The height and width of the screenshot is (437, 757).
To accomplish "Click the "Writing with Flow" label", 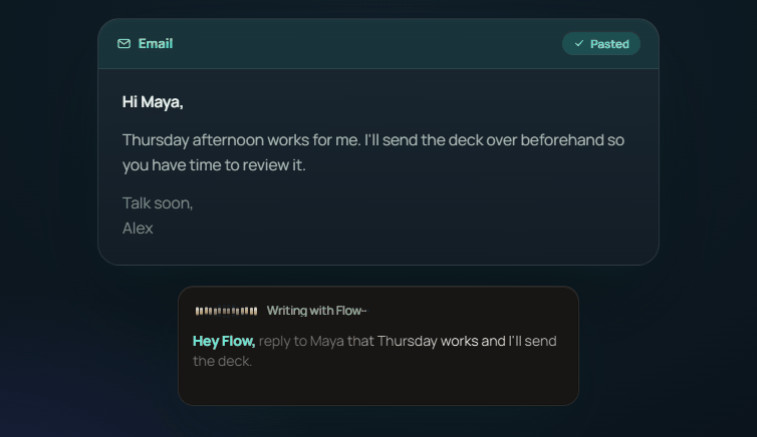I will pos(317,311).
